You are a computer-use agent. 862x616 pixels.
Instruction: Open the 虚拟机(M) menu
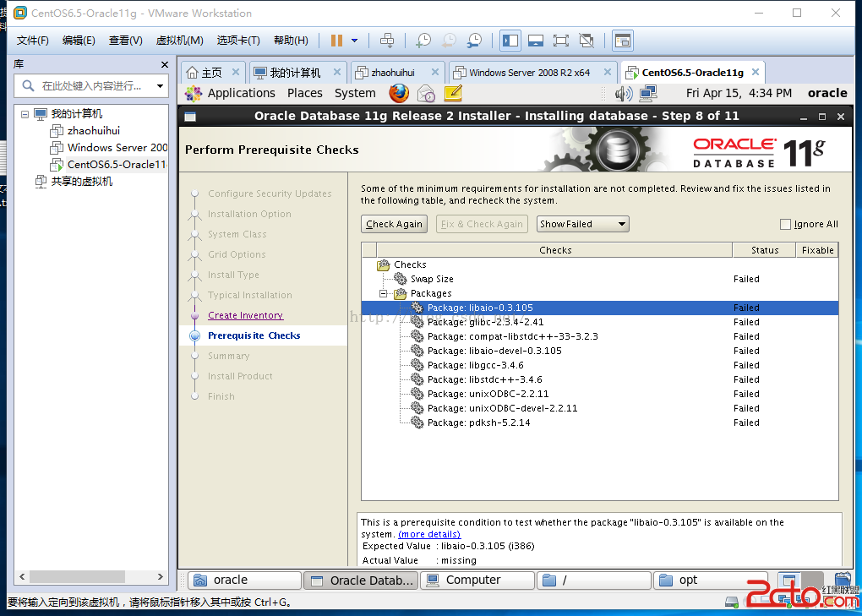coord(180,40)
